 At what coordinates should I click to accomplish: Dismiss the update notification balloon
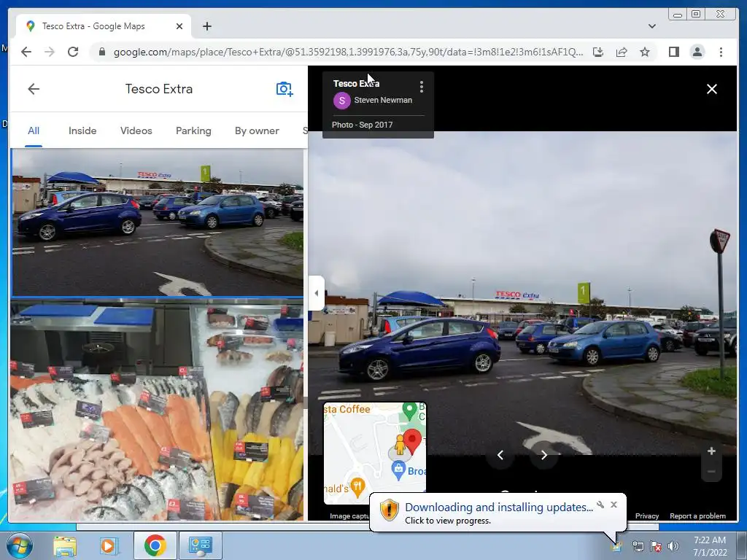614,505
